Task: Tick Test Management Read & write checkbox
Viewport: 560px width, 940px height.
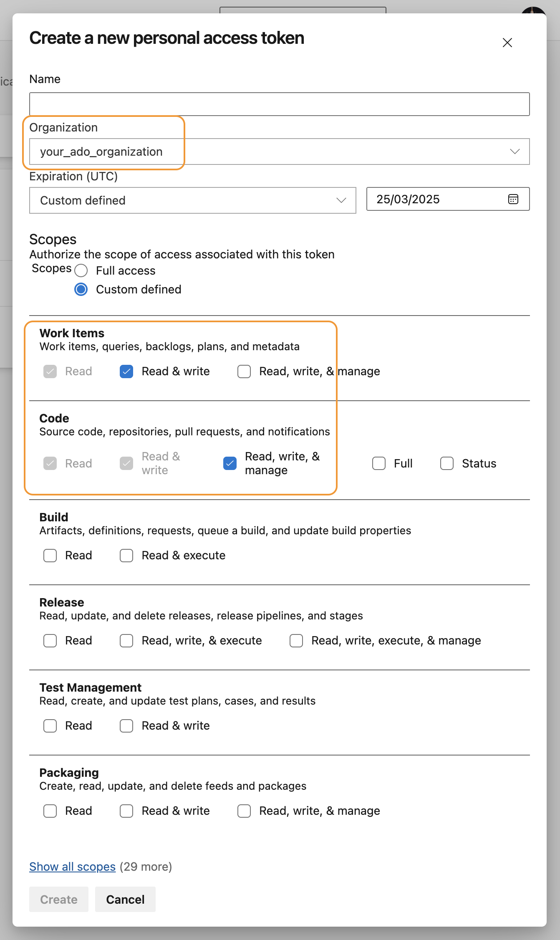Action: click(x=126, y=726)
